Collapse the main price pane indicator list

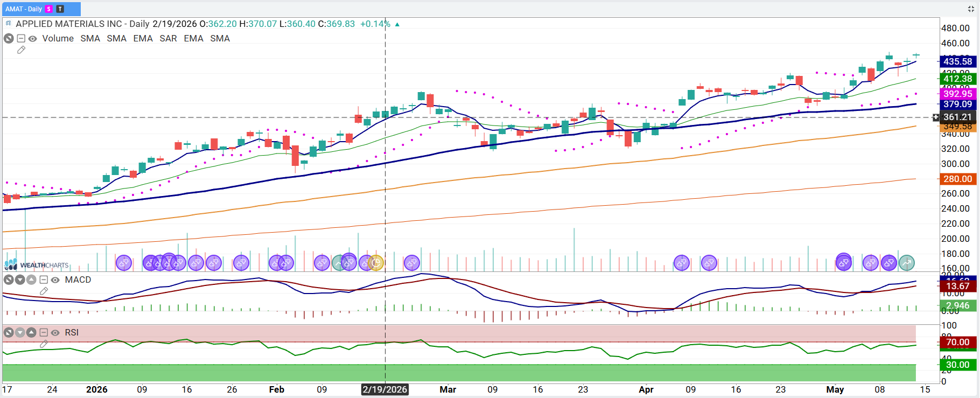pos(21,38)
